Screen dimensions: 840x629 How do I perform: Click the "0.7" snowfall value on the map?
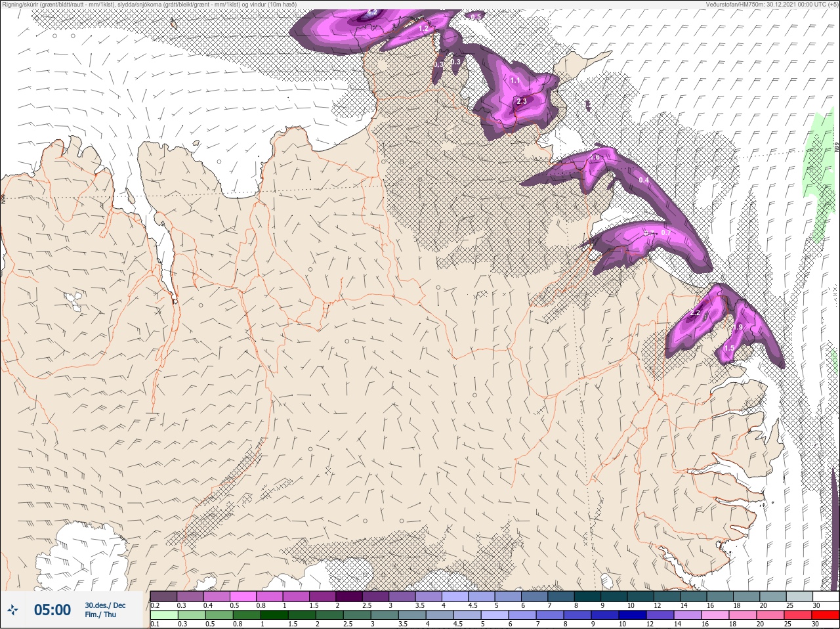coord(665,232)
